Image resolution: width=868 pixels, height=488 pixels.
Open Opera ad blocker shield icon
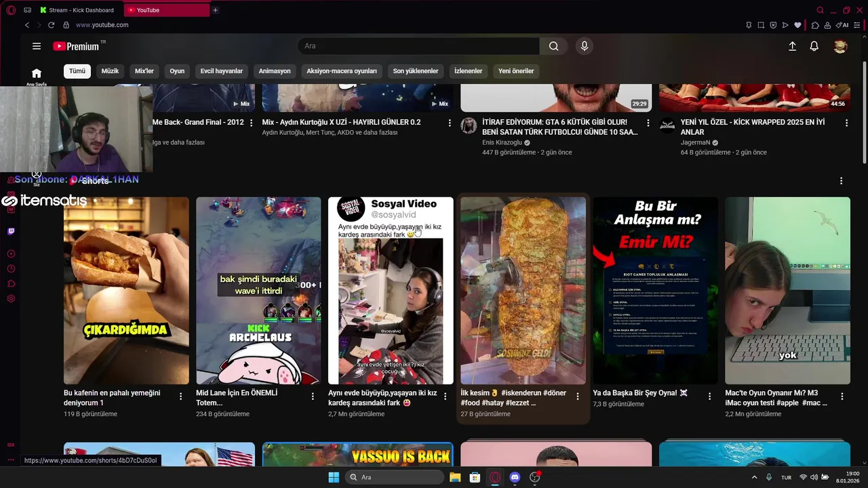click(773, 25)
